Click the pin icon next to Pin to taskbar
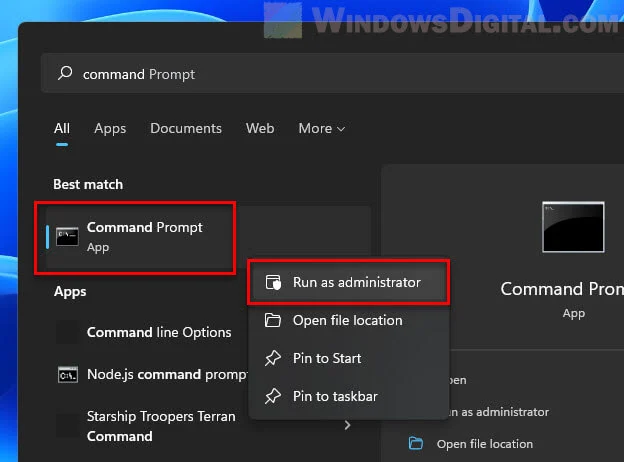This screenshot has width=624, height=462. coord(273,396)
